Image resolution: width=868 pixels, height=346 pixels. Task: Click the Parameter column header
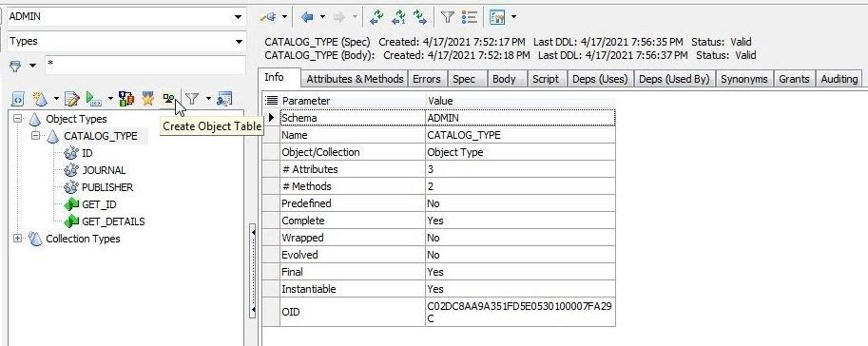[353, 101]
